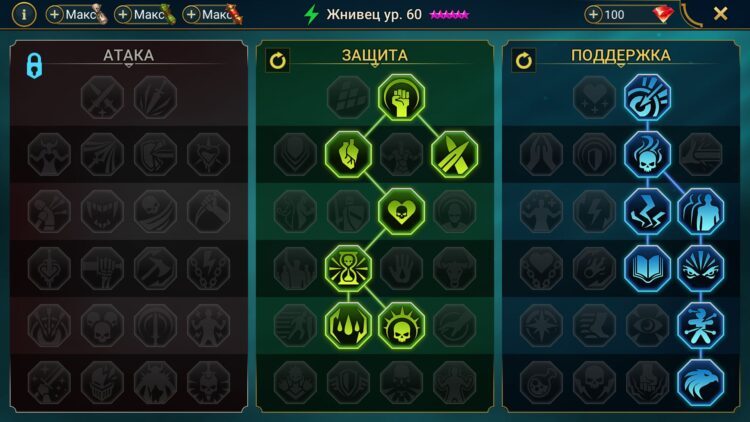The width and height of the screenshot is (750, 422).
Task: Click the anatomical heart mastery icon
Action: (348, 155)
